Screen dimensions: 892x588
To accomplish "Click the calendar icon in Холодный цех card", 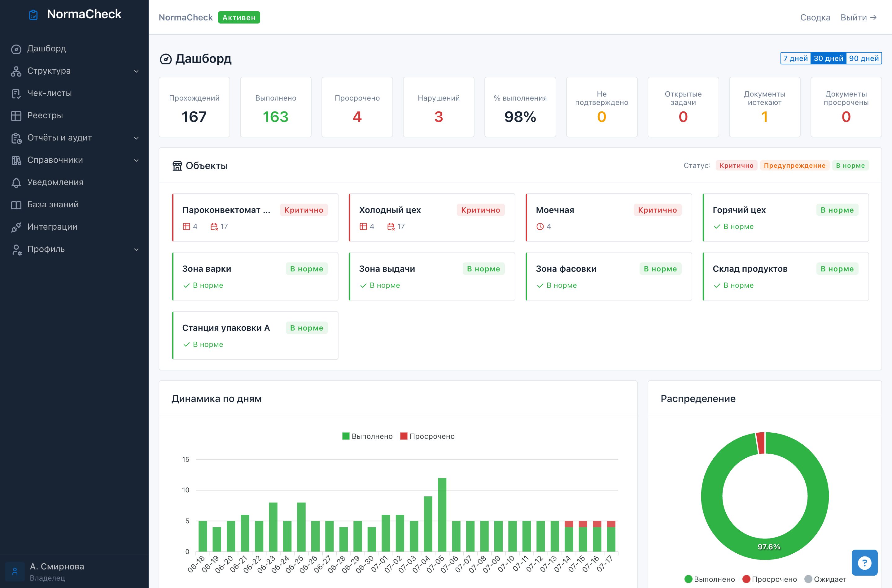I will click(x=391, y=227).
